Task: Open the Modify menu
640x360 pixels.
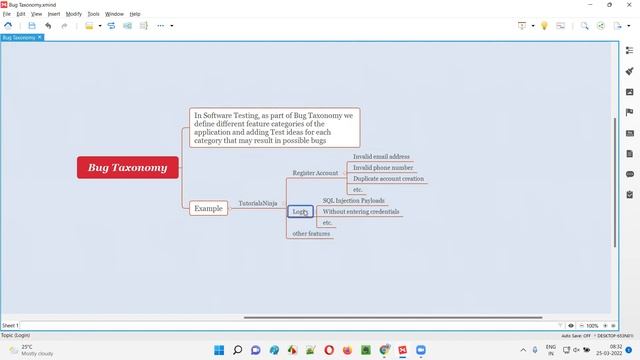Action: click(x=74, y=14)
